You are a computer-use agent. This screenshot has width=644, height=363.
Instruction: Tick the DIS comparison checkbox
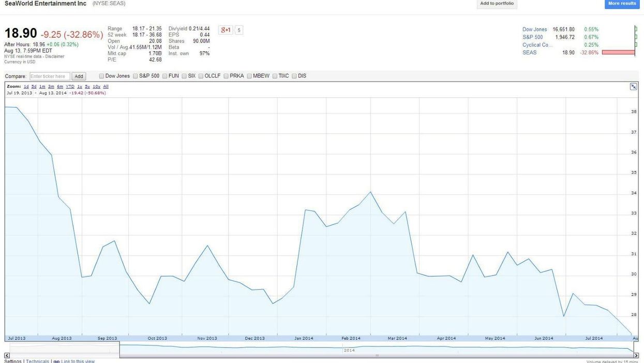click(x=294, y=76)
